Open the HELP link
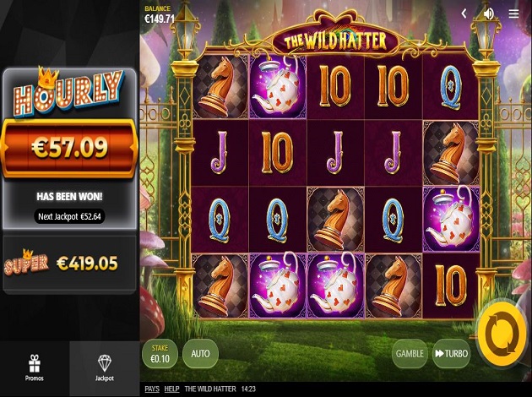This screenshot has width=532, height=397. 171,389
